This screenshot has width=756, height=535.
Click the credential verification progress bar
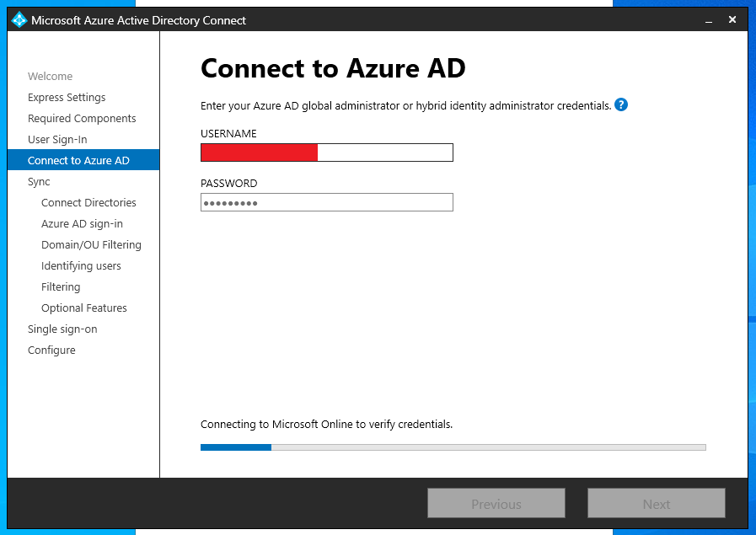click(453, 447)
